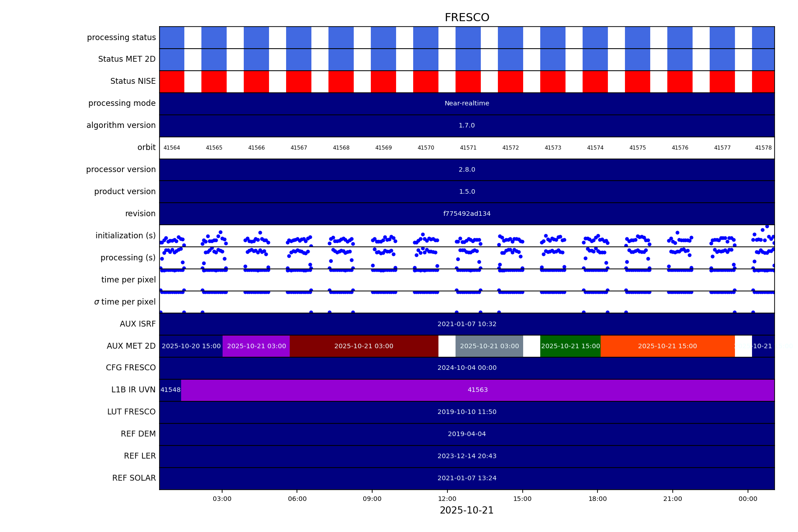Select the 00:00 time axis tick
798x532 pixels.
click(x=748, y=499)
